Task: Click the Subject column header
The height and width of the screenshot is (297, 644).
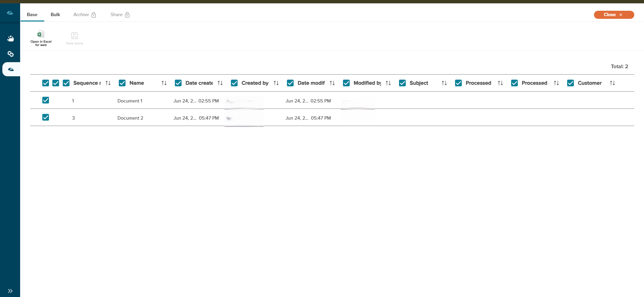Action: pos(419,83)
